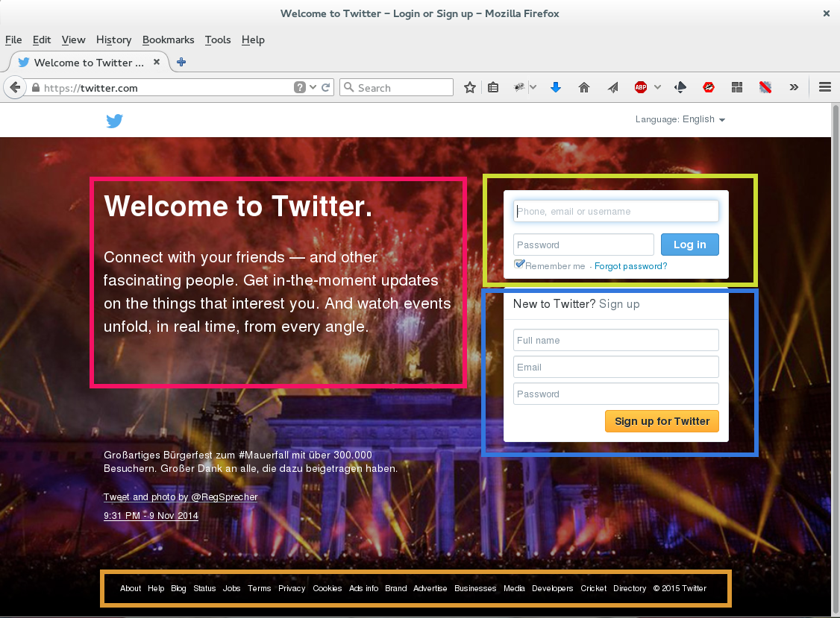Open the Tools menu

pyautogui.click(x=218, y=40)
